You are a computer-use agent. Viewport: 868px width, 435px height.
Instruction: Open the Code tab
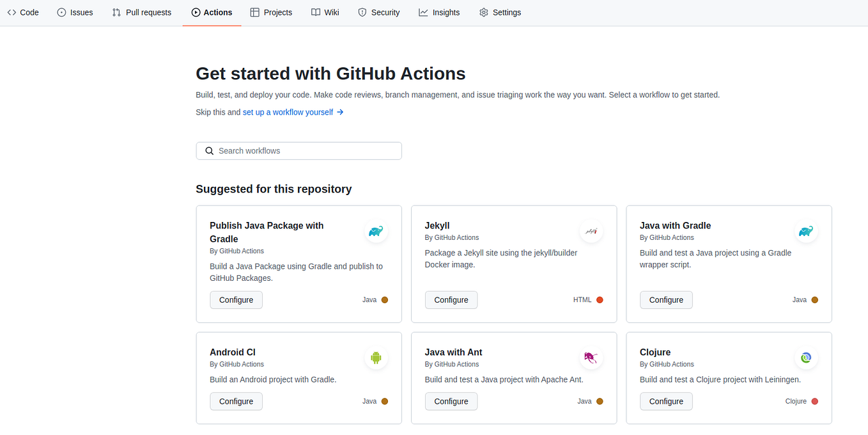tap(23, 12)
